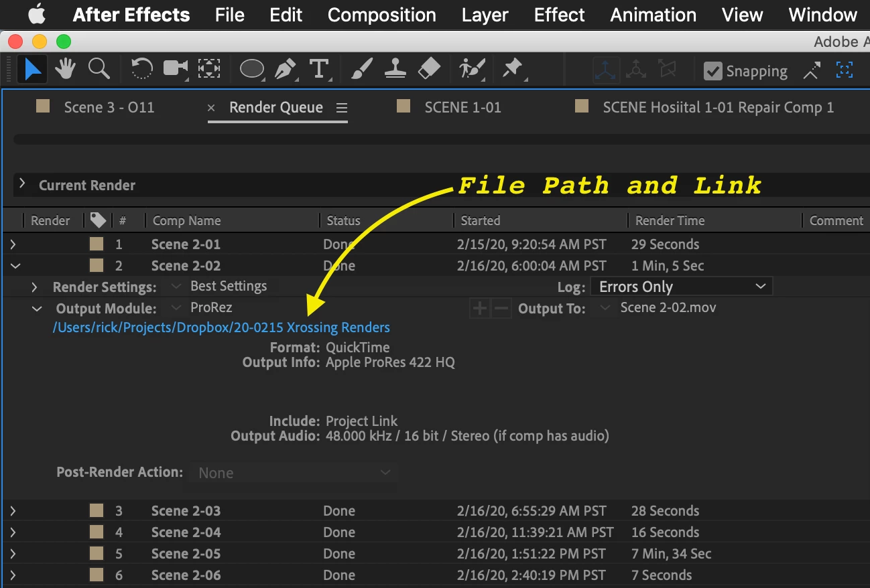Select the Ellipse shape tool
This screenshot has width=870, height=588.
click(252, 69)
